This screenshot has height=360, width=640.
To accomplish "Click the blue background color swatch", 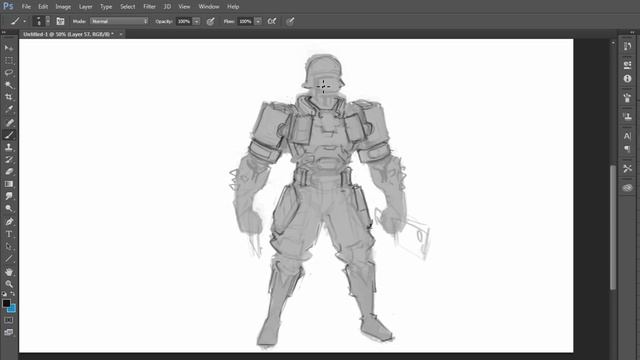I will (x=12, y=309).
